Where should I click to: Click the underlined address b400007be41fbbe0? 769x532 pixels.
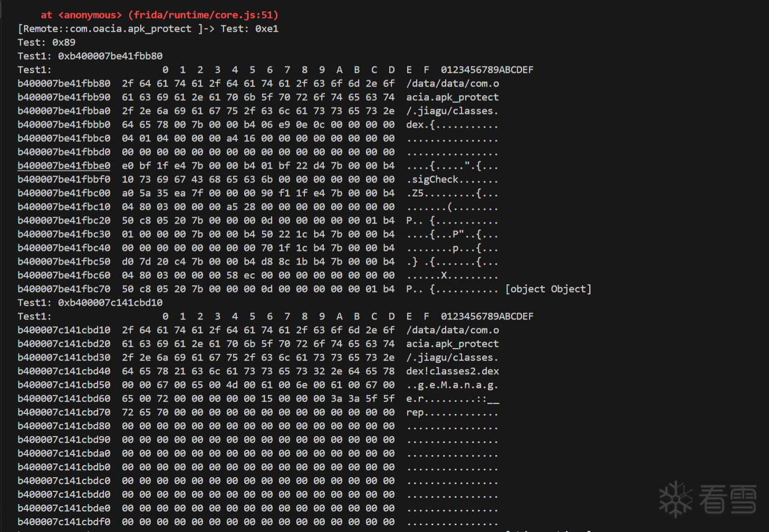(64, 166)
